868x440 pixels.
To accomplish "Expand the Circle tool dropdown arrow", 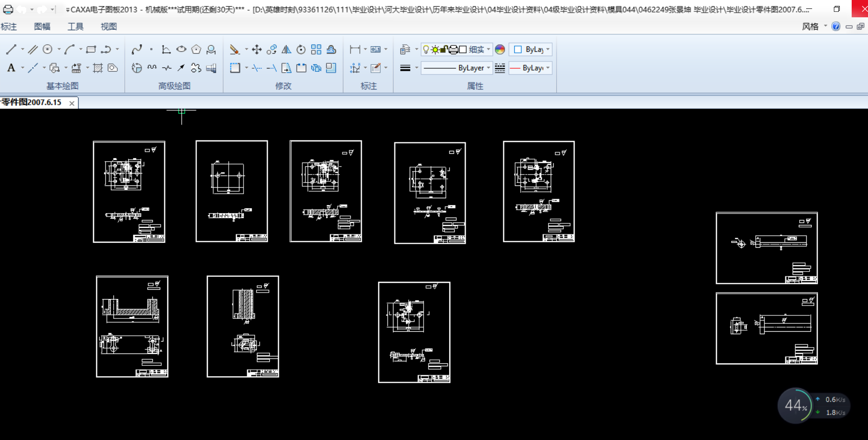I will pos(59,49).
